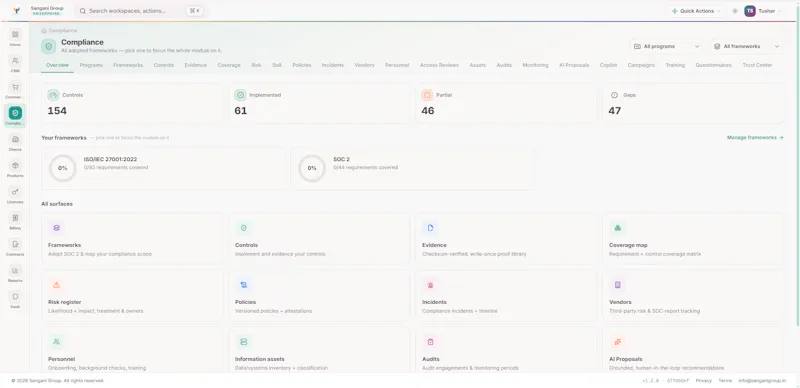
Task: Click the '0/44 requirements covered' text
Action: (x=365, y=167)
